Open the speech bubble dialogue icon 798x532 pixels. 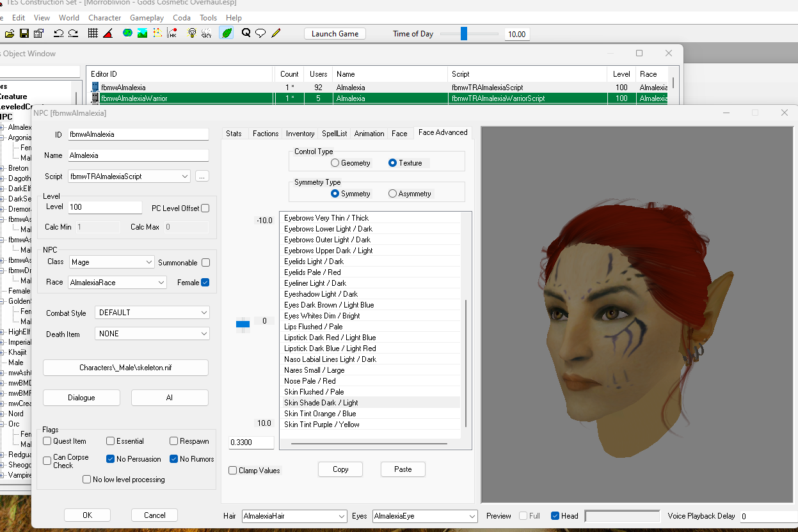point(260,33)
